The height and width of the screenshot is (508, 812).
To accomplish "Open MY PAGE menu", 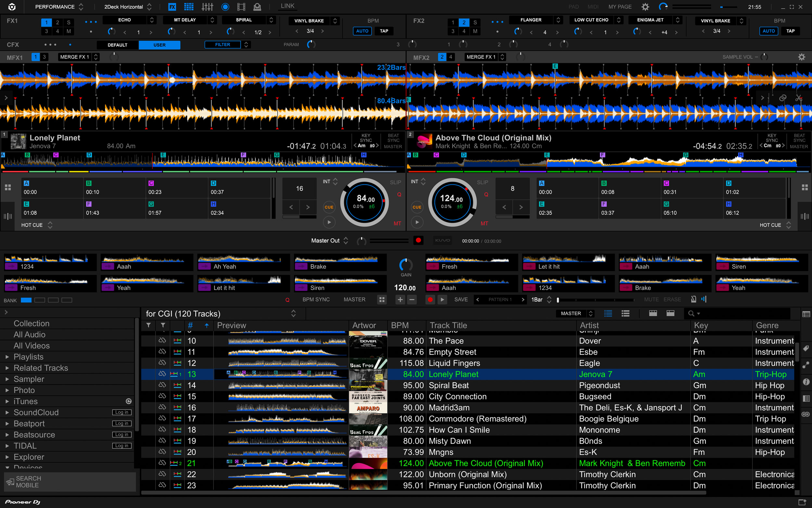I will pos(620,7).
